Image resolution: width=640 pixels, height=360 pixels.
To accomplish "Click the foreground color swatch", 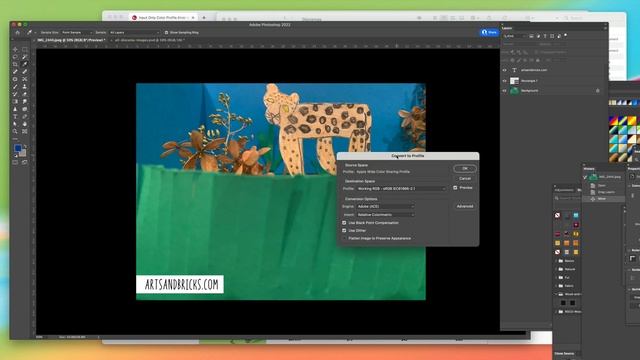I will [x=18, y=148].
